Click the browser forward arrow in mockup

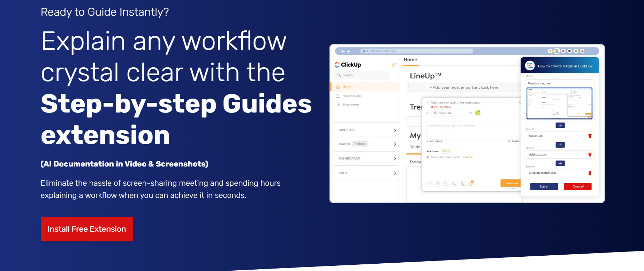(x=348, y=51)
